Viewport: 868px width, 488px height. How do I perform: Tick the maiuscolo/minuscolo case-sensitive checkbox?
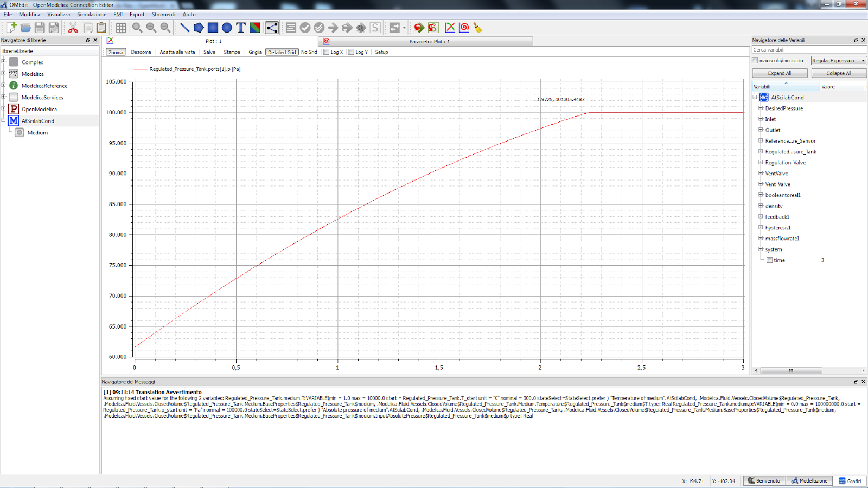[x=755, y=61]
